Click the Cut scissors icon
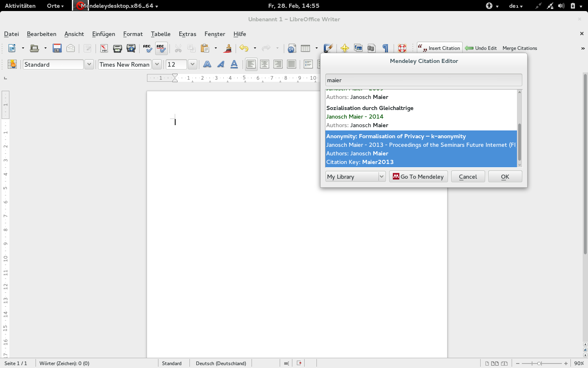The image size is (588, 368). (x=178, y=48)
